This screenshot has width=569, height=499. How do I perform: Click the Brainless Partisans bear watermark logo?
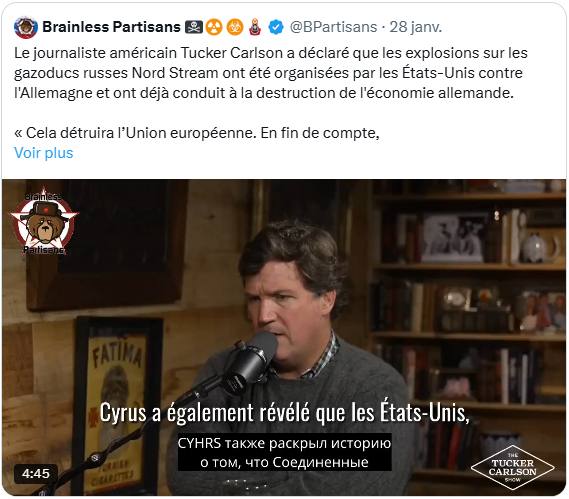44,221
